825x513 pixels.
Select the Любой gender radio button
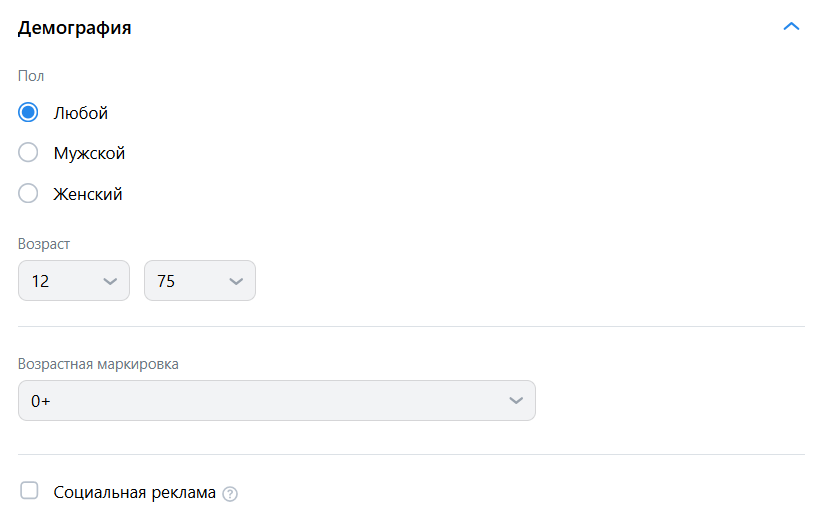pos(28,113)
